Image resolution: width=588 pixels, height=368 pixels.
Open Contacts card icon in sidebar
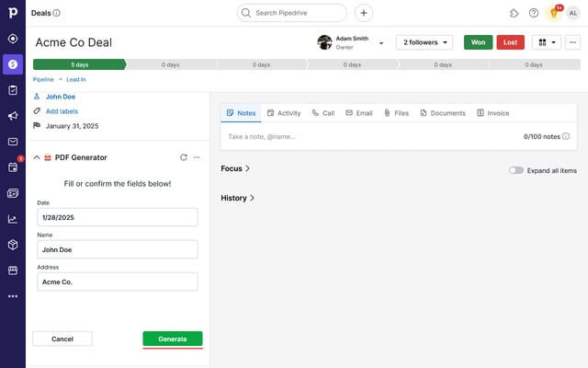coord(13,193)
